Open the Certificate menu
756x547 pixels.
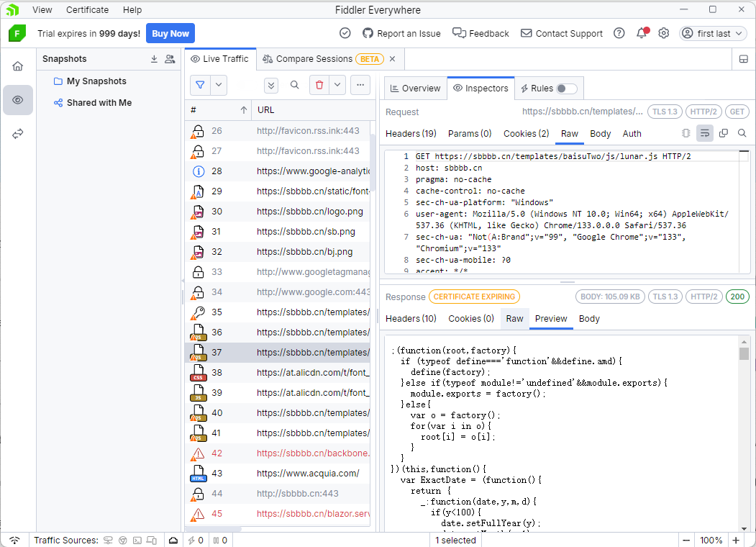(x=87, y=9)
